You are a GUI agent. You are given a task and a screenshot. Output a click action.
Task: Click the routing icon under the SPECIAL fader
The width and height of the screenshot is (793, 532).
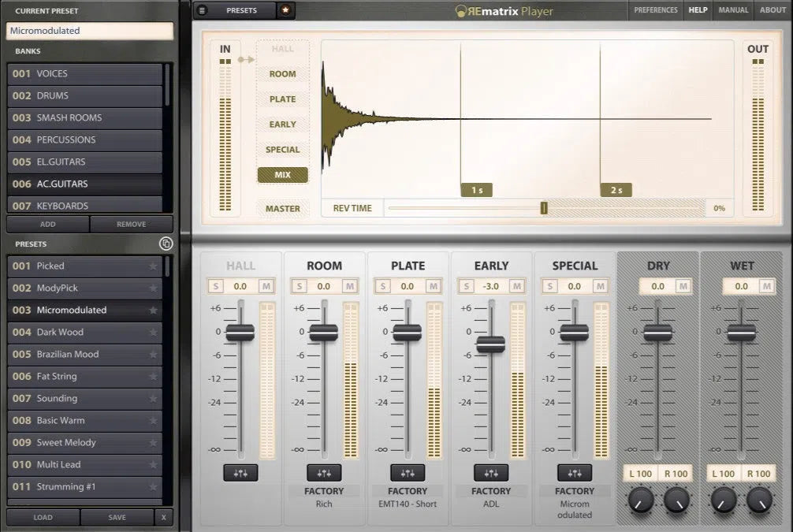(574, 472)
